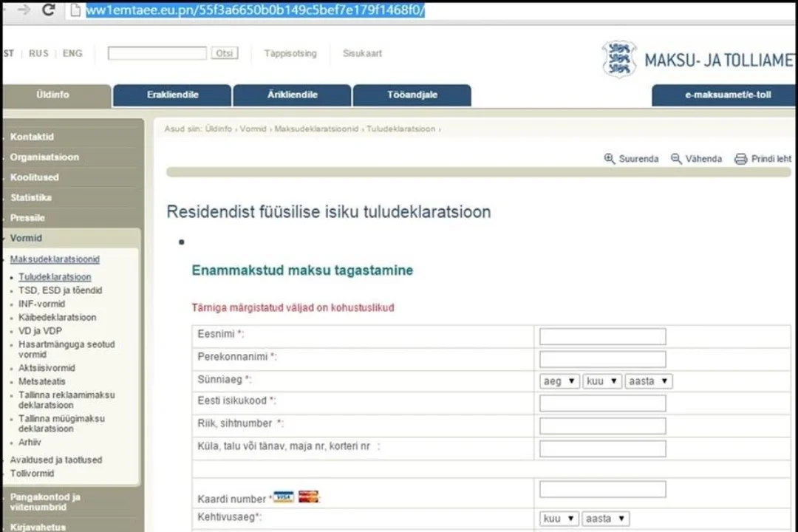
Task: Focus the Küla, talu või tänav field
Action: click(603, 449)
